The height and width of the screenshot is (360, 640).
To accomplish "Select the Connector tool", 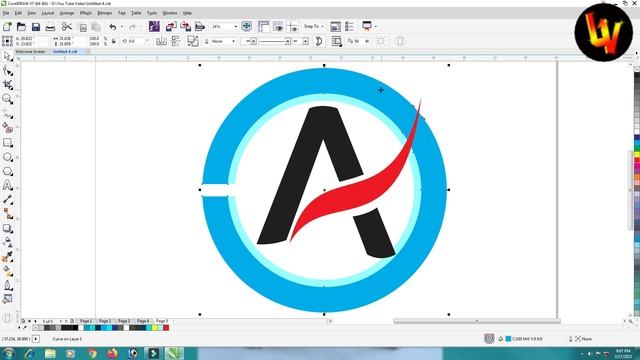I will pyautogui.click(x=7, y=214).
